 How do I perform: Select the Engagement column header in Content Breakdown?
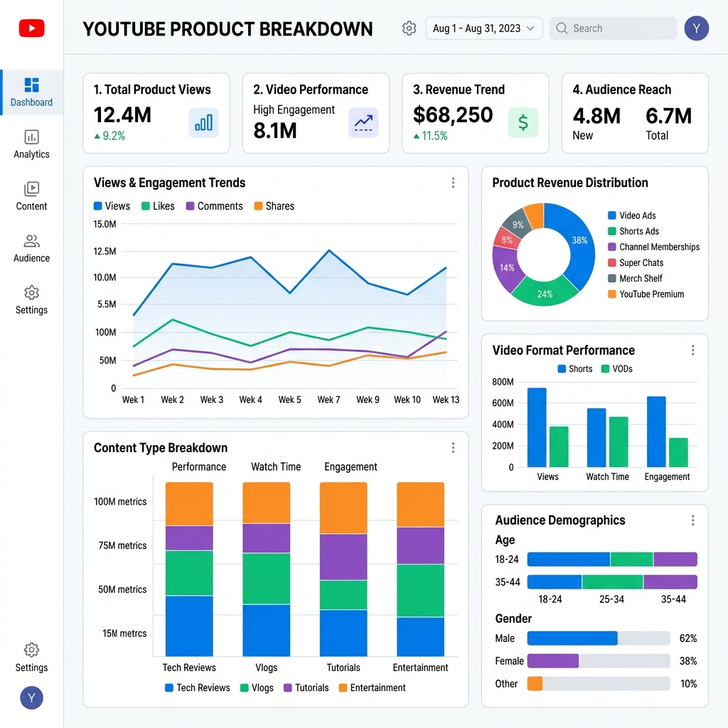[350, 466]
